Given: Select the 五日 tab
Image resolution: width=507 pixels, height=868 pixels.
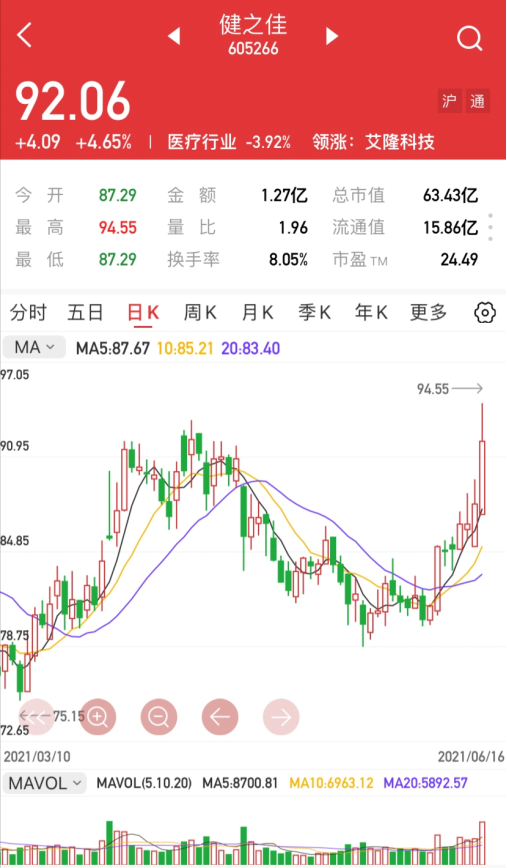Looking at the screenshot, I should 85,313.
